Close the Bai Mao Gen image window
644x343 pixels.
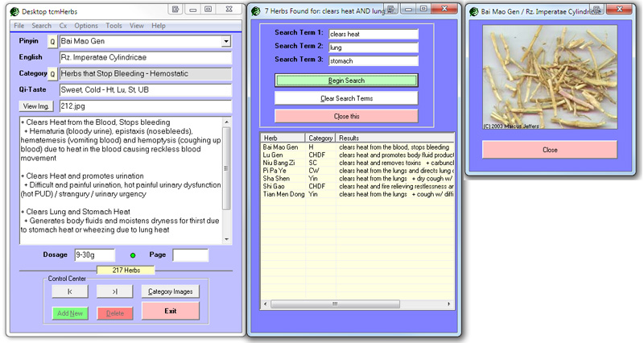pos(550,150)
